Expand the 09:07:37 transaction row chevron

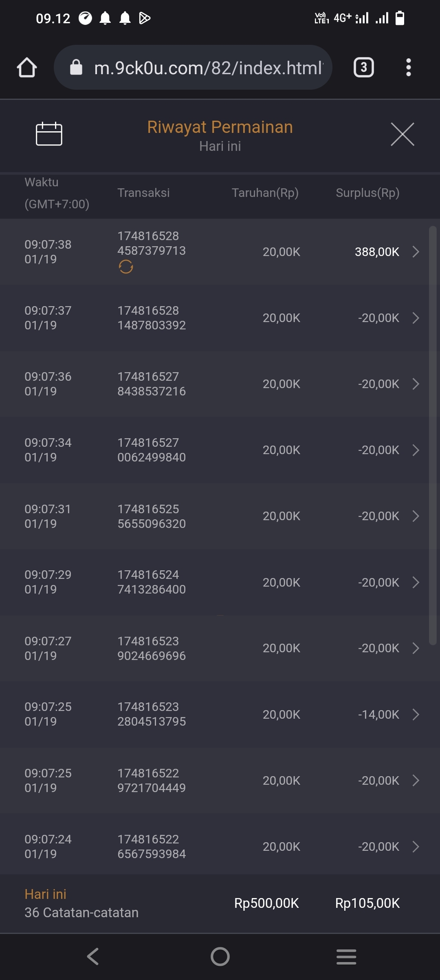[x=416, y=318]
